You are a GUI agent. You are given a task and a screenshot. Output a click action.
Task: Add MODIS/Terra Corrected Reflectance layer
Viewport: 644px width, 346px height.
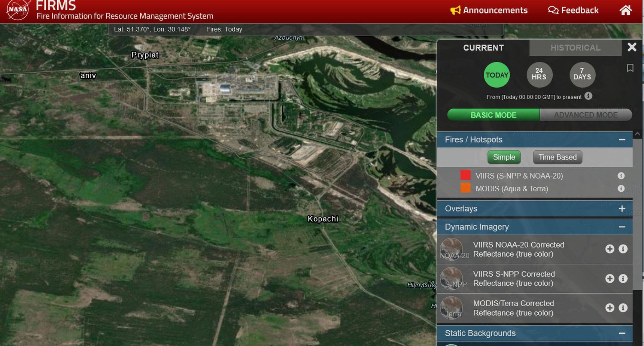tap(610, 308)
